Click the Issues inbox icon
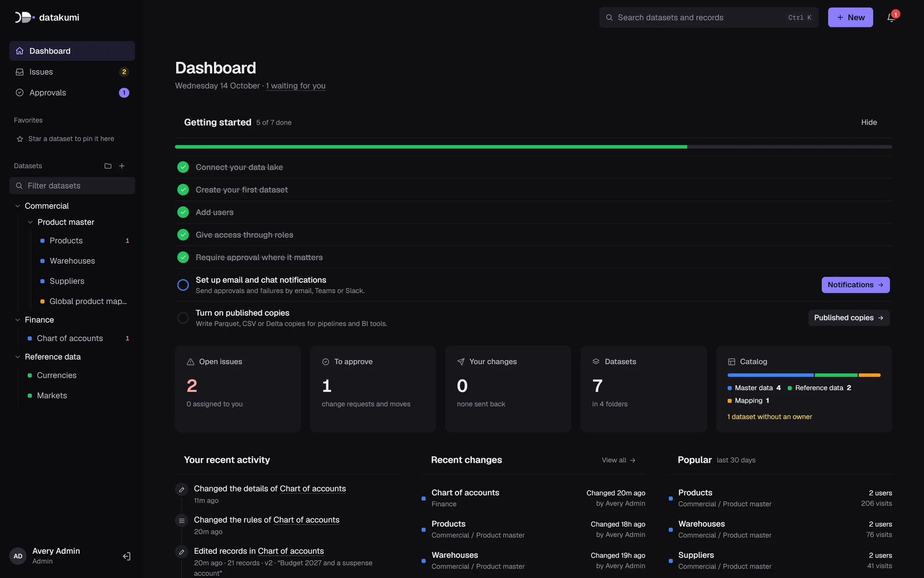The height and width of the screenshot is (578, 924). (x=20, y=72)
